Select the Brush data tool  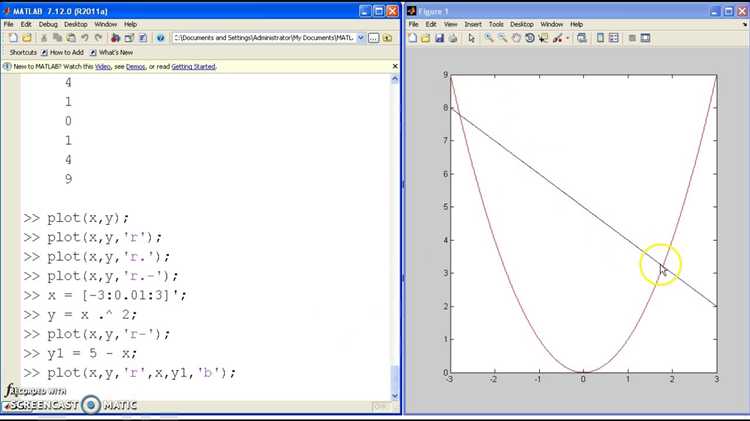(x=557, y=38)
